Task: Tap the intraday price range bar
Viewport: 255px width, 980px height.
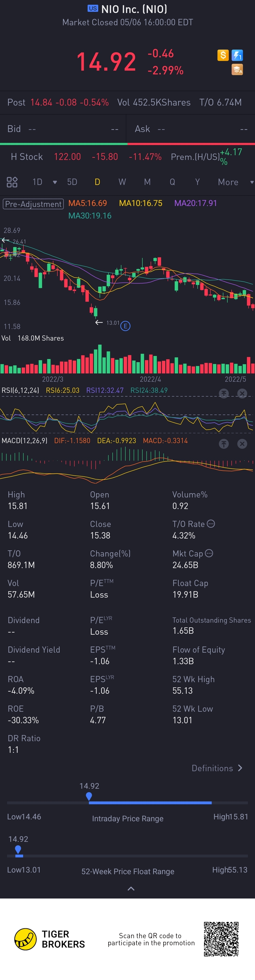Action: [127, 803]
